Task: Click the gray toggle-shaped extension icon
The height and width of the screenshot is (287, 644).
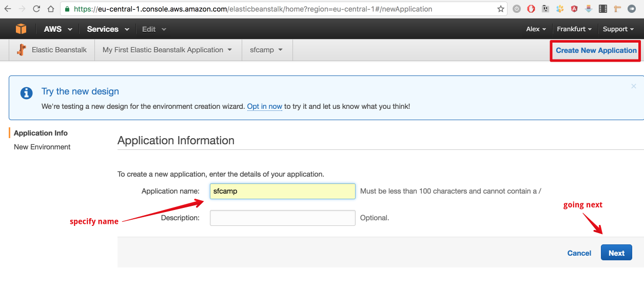Action: click(x=632, y=9)
